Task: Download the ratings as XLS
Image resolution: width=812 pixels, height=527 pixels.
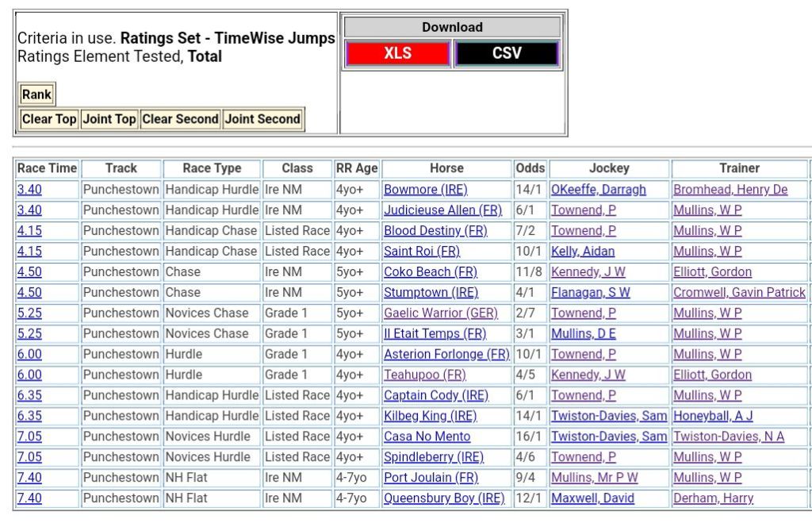Action: [x=397, y=54]
